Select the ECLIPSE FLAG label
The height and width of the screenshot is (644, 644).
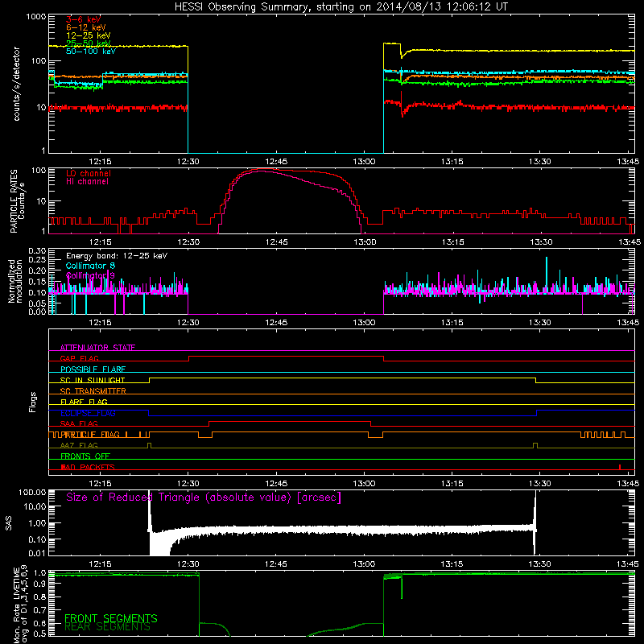88,413
